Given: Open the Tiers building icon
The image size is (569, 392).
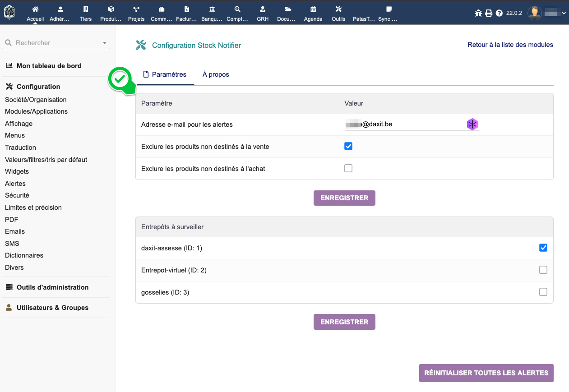Looking at the screenshot, I should [86, 9].
